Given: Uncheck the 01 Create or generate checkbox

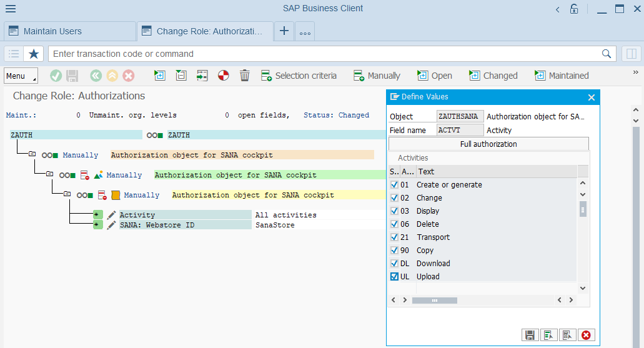Looking at the screenshot, I should [394, 185].
